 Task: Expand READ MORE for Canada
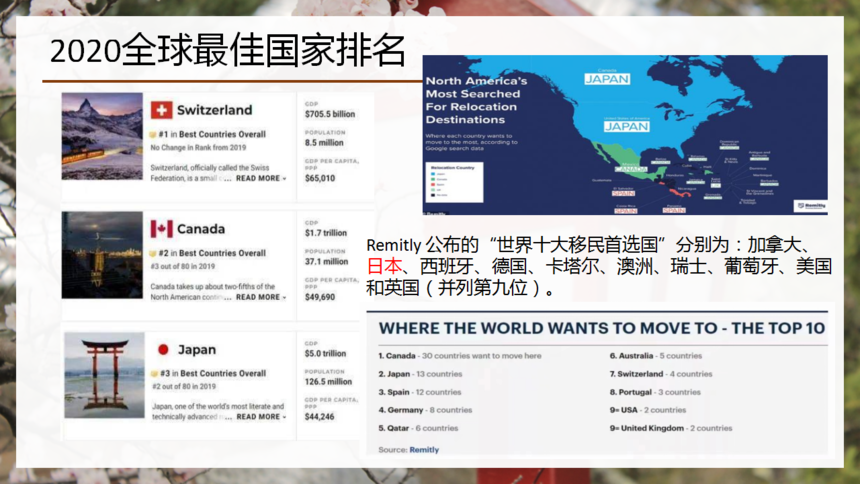tap(261, 297)
